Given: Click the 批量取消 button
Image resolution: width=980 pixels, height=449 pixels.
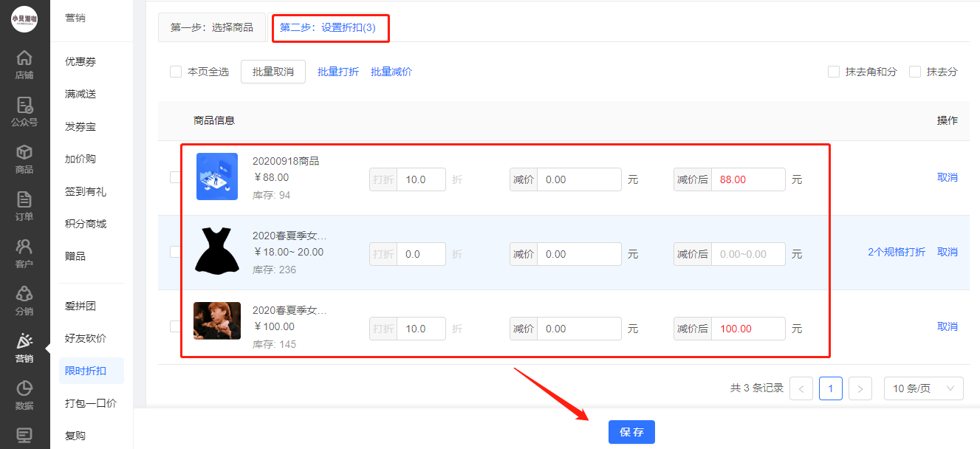Looking at the screenshot, I should [x=273, y=72].
